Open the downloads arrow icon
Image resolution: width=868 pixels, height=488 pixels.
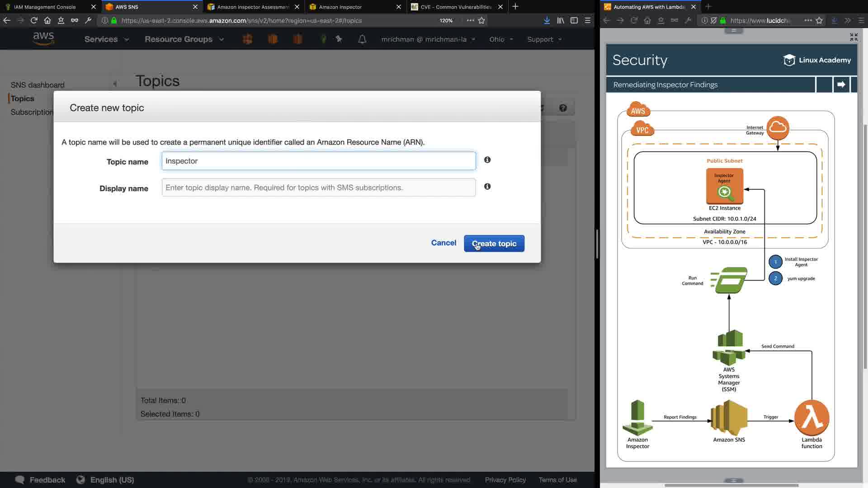547,20
